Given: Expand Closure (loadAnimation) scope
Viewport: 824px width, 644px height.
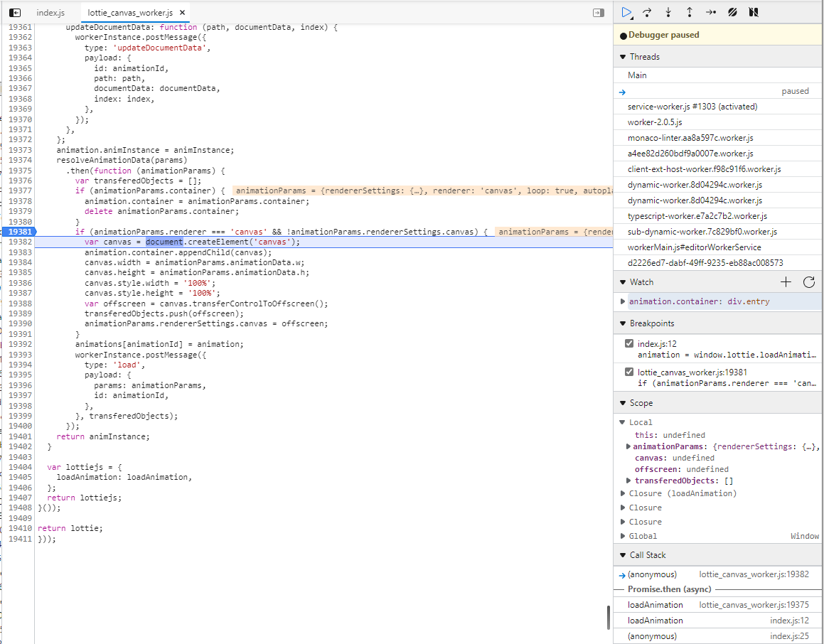Looking at the screenshot, I should (623, 493).
